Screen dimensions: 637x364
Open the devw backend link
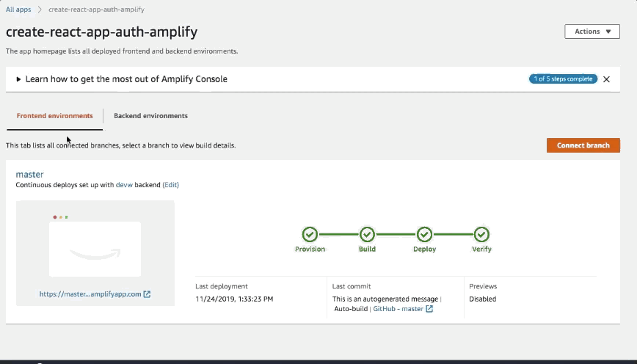click(x=124, y=185)
